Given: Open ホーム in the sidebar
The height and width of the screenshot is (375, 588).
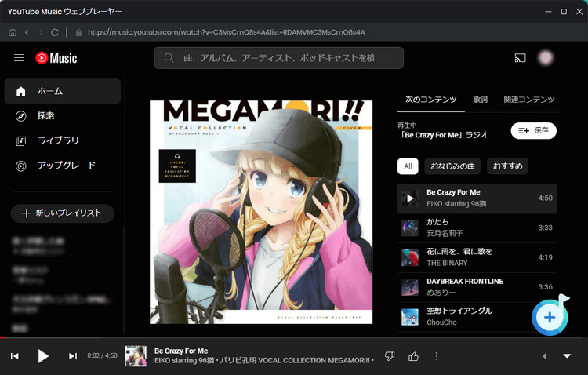Looking at the screenshot, I should [62, 91].
